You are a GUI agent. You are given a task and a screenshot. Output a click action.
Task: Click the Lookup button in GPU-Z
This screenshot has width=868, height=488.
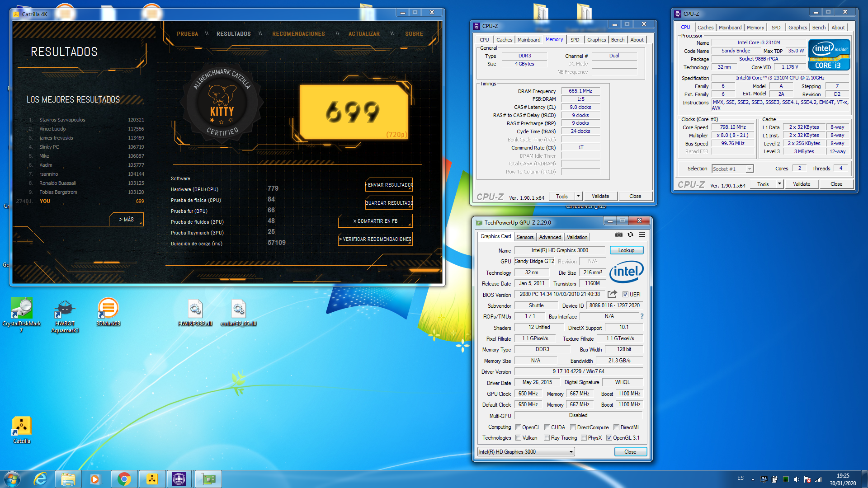tap(626, 250)
